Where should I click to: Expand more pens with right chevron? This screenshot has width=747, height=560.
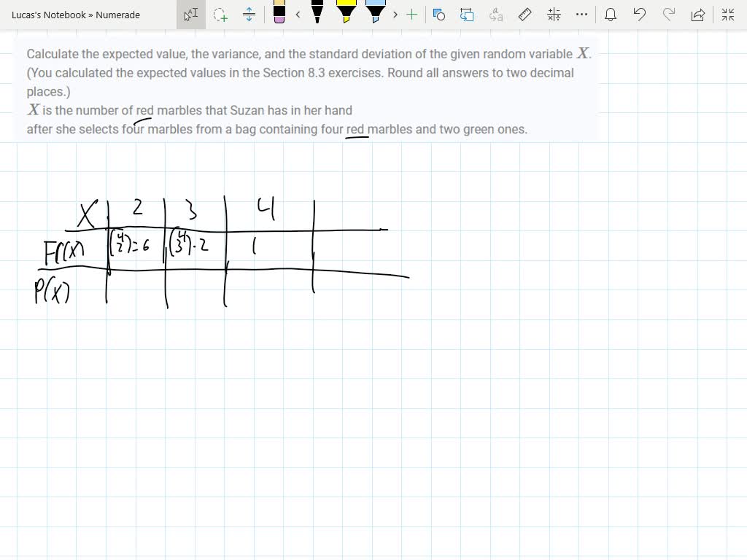(x=394, y=14)
